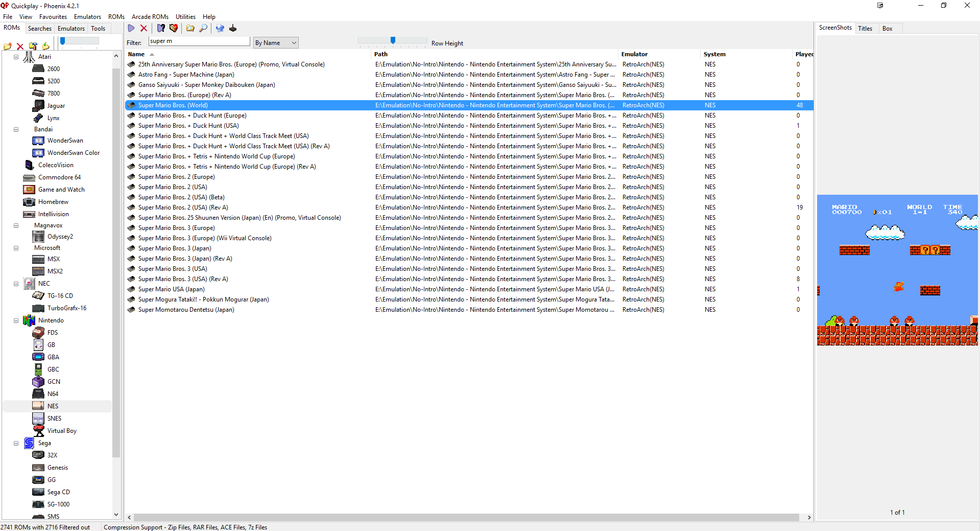Select the NES system in the sidebar tree
This screenshot has height=531, width=980.
(x=53, y=406)
